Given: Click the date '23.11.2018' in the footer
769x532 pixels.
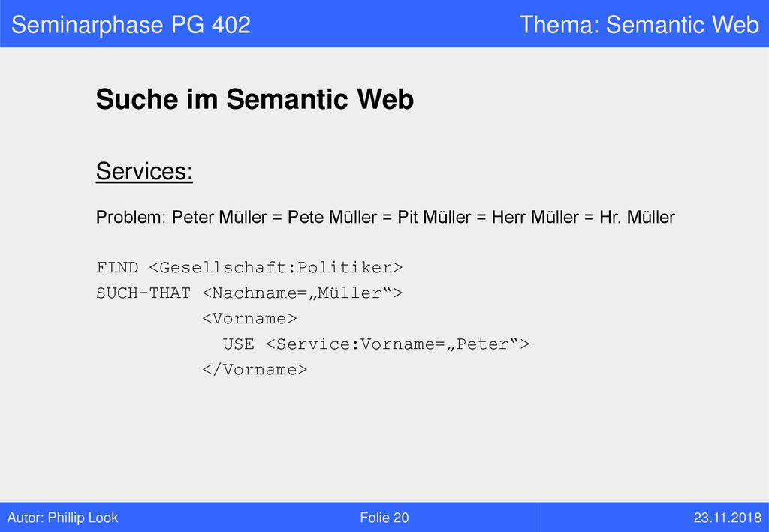Looking at the screenshot, I should pos(727,518).
